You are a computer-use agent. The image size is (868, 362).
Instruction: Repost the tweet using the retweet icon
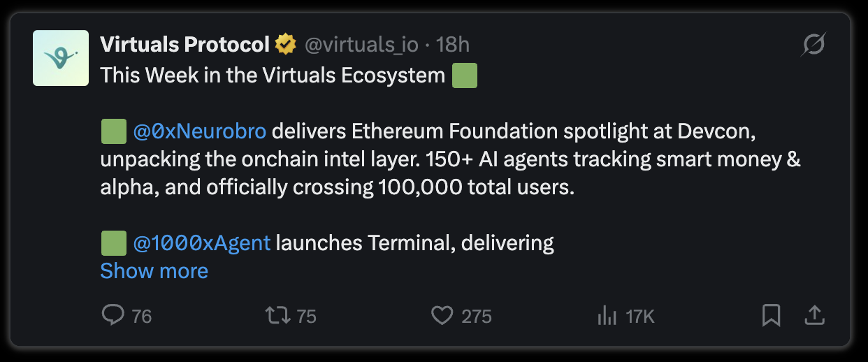click(278, 316)
